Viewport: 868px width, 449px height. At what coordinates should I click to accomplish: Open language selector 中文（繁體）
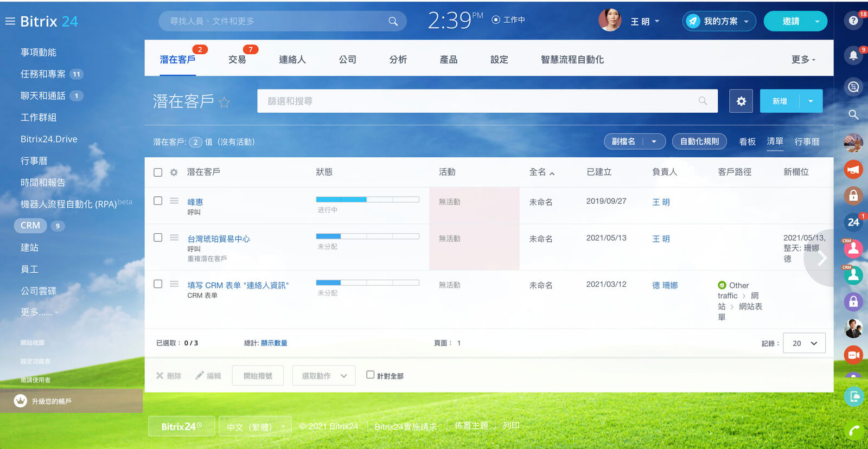(x=255, y=427)
